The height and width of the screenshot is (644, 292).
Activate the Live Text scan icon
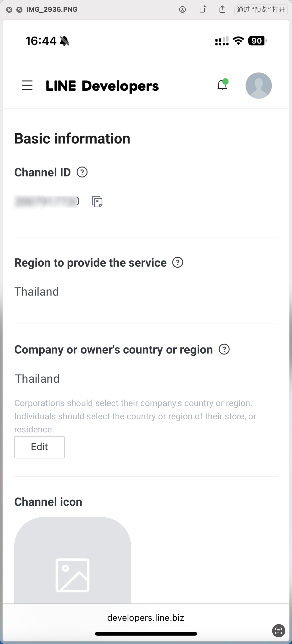[278, 631]
